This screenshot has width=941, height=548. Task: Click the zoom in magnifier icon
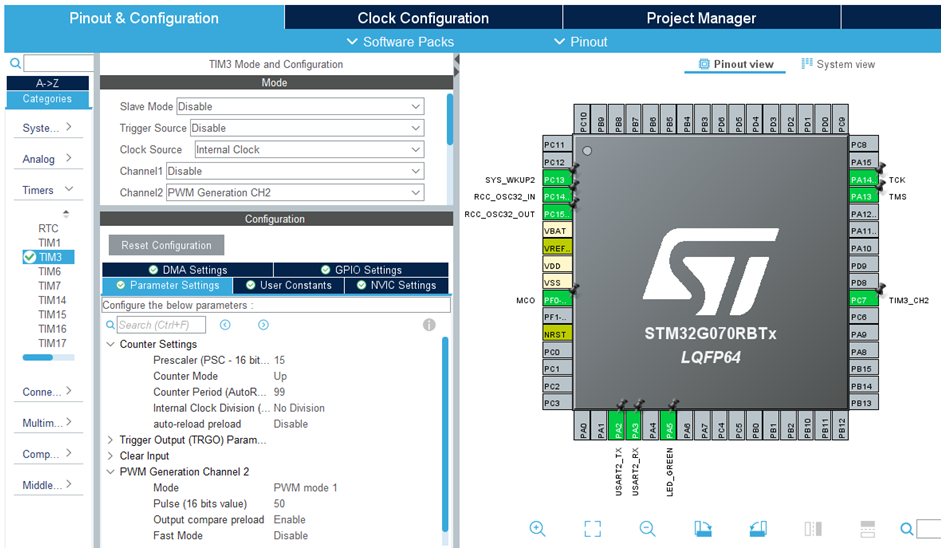point(537,529)
